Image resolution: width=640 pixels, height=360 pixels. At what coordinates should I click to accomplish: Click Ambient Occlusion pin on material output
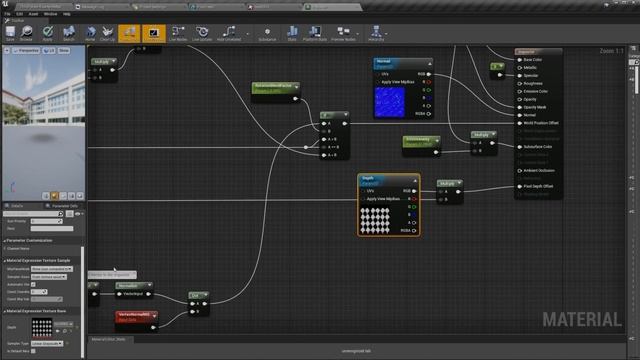(x=520, y=171)
